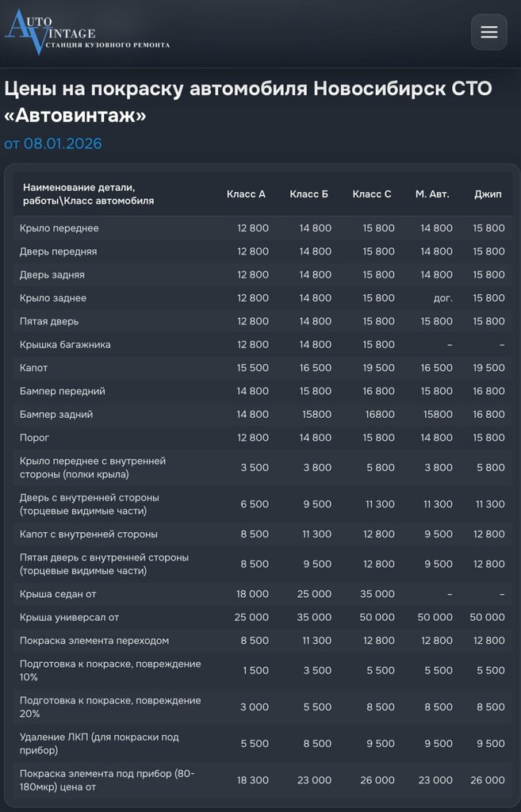Click the Джип column header
Image resolution: width=521 pixels, height=812 pixels.
tap(488, 194)
